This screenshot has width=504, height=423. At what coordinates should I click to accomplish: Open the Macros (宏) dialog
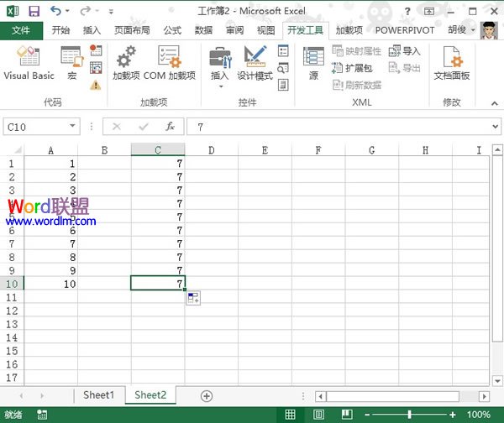(72, 63)
